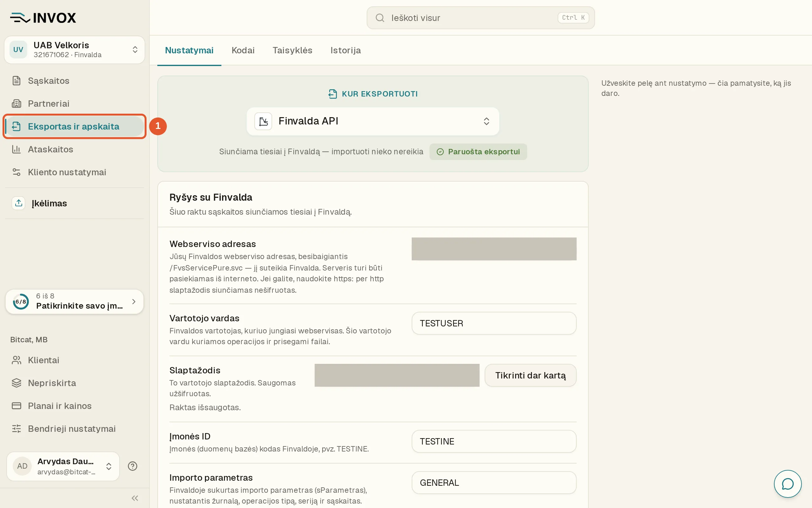Click the UV company avatar
The image size is (812, 508).
[x=18, y=50]
